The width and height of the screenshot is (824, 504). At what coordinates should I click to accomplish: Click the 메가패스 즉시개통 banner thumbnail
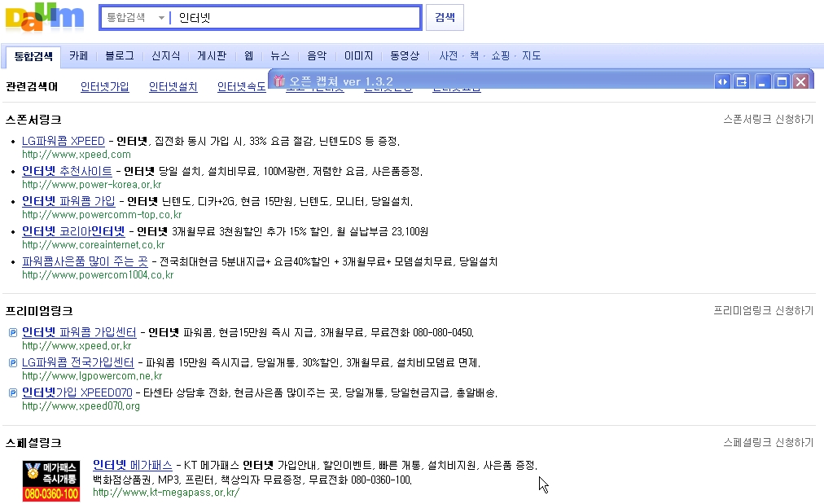point(51,481)
